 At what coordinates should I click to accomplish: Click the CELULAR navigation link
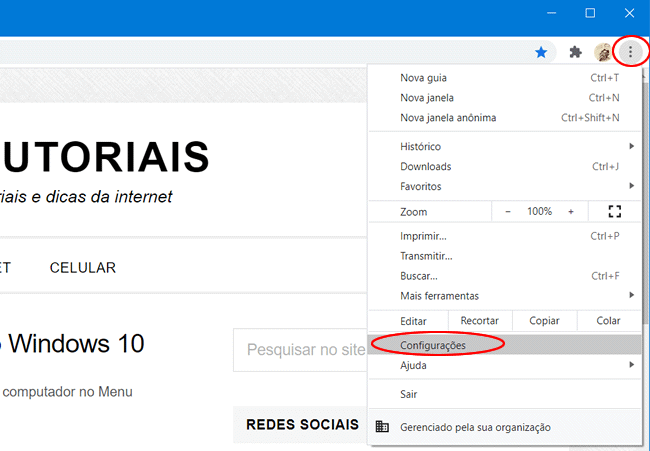pyautogui.click(x=83, y=268)
